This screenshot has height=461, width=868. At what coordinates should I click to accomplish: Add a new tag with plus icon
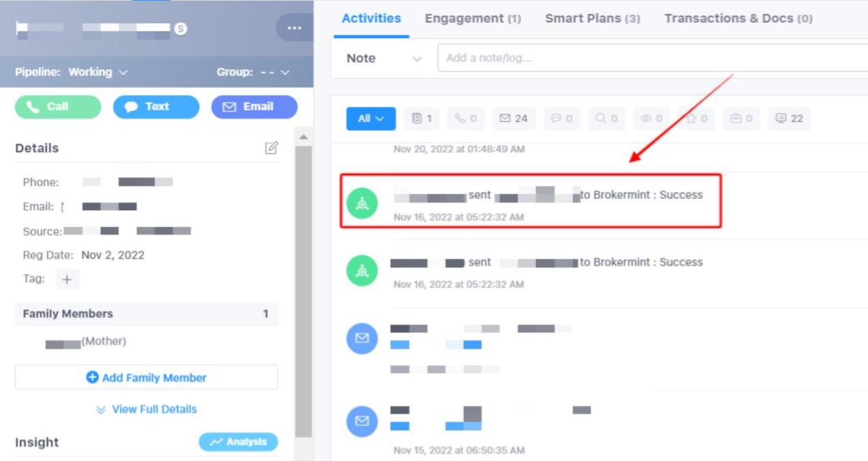pyautogui.click(x=67, y=279)
